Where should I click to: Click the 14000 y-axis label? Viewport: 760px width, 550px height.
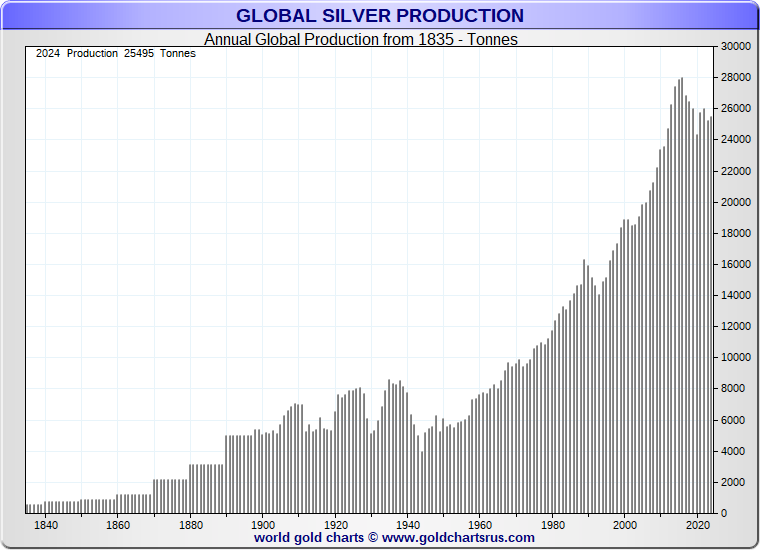click(x=736, y=296)
